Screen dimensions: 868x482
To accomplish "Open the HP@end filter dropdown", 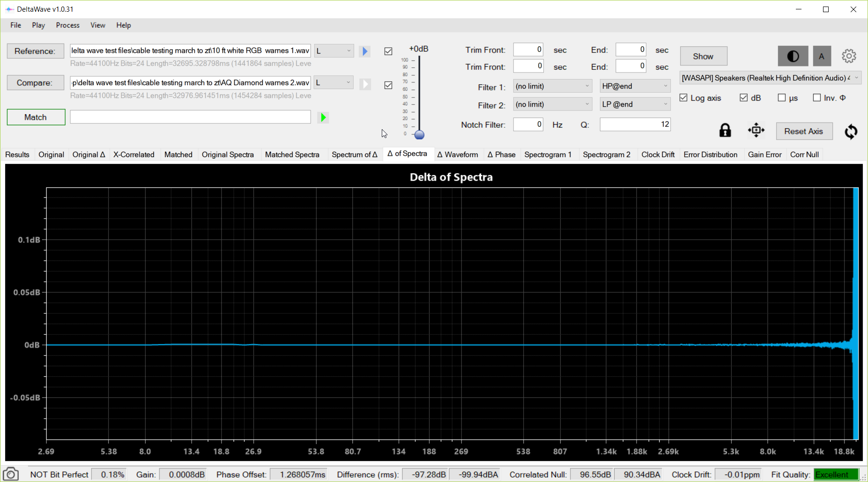I will (x=635, y=86).
